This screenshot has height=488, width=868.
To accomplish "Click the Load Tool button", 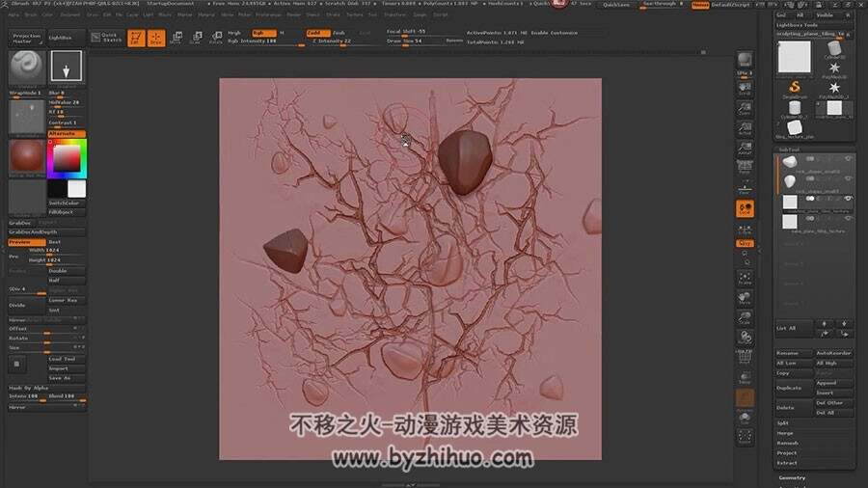I will click(67, 359).
